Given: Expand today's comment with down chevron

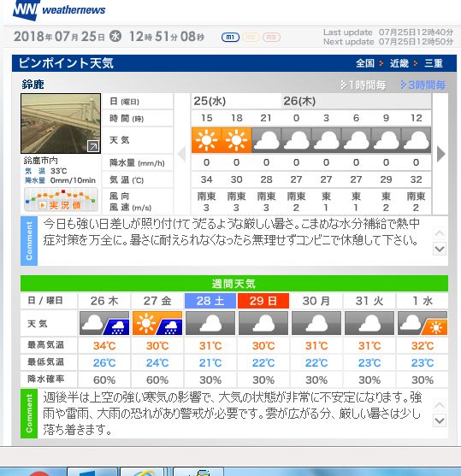Looking at the screenshot, I should tap(440, 249).
